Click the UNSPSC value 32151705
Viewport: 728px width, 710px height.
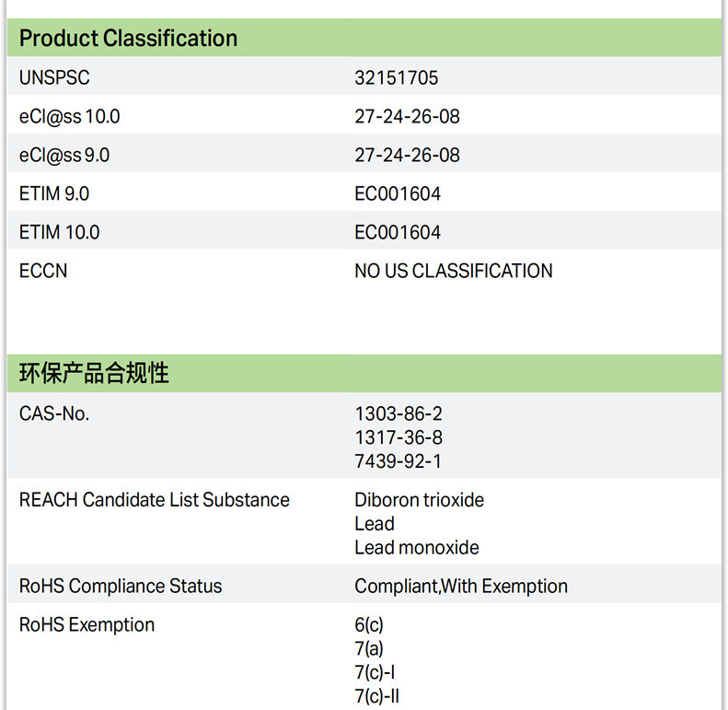(x=397, y=78)
